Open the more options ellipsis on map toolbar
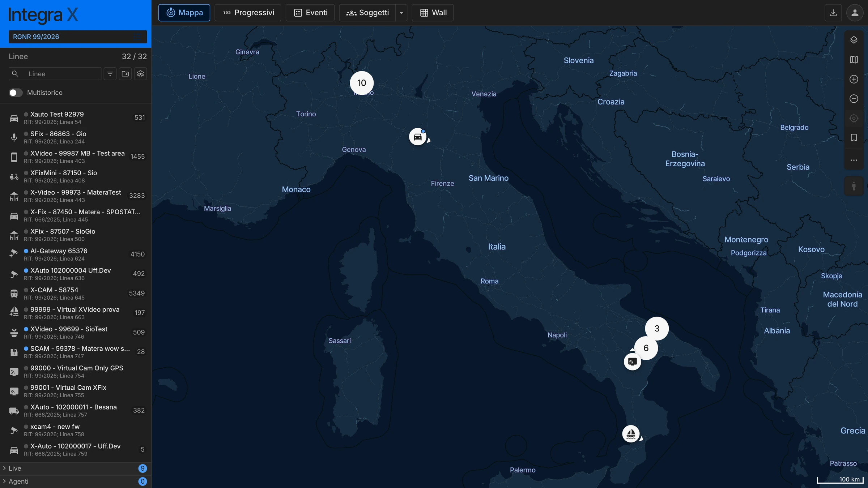 [854, 160]
